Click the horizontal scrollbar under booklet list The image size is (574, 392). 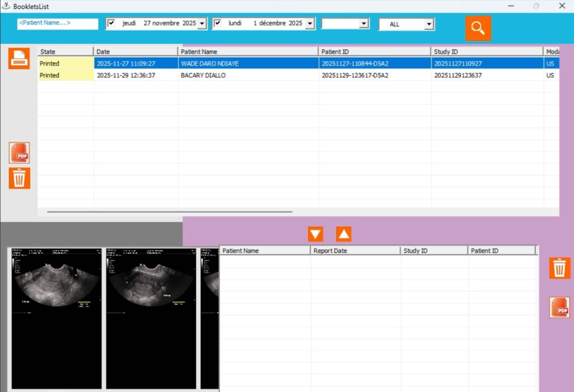click(x=169, y=212)
